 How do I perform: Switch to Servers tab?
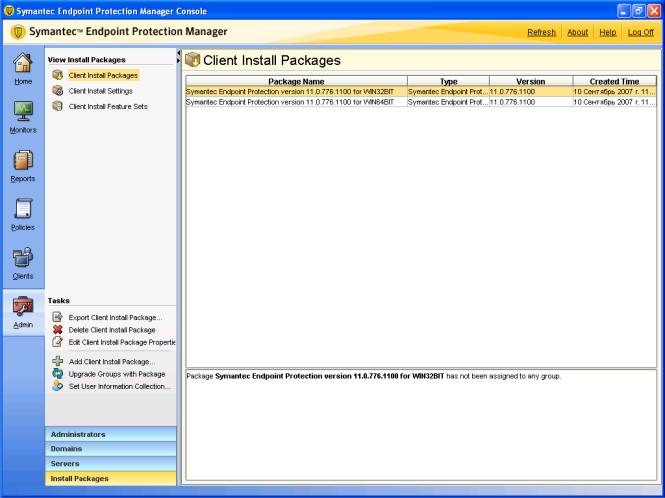pos(111,464)
